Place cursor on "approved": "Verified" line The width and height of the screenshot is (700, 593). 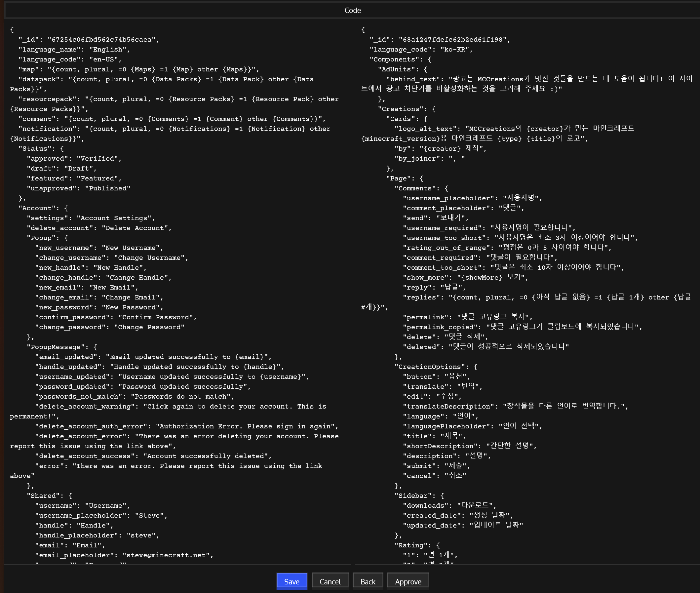[74, 158]
